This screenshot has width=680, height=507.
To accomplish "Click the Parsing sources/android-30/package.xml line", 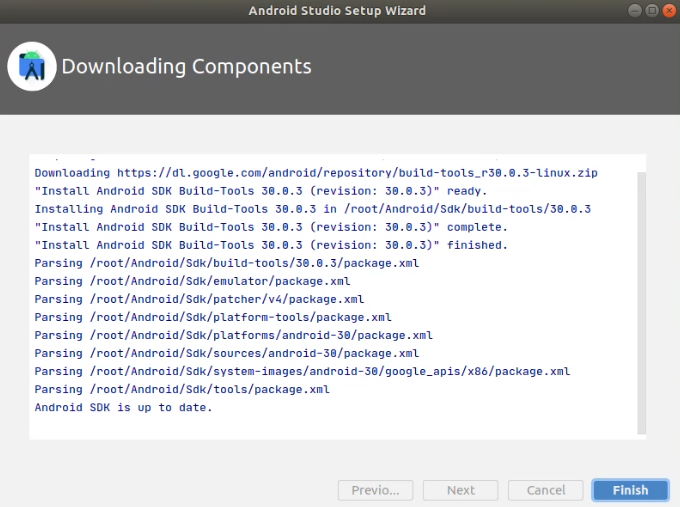I will tap(227, 353).
